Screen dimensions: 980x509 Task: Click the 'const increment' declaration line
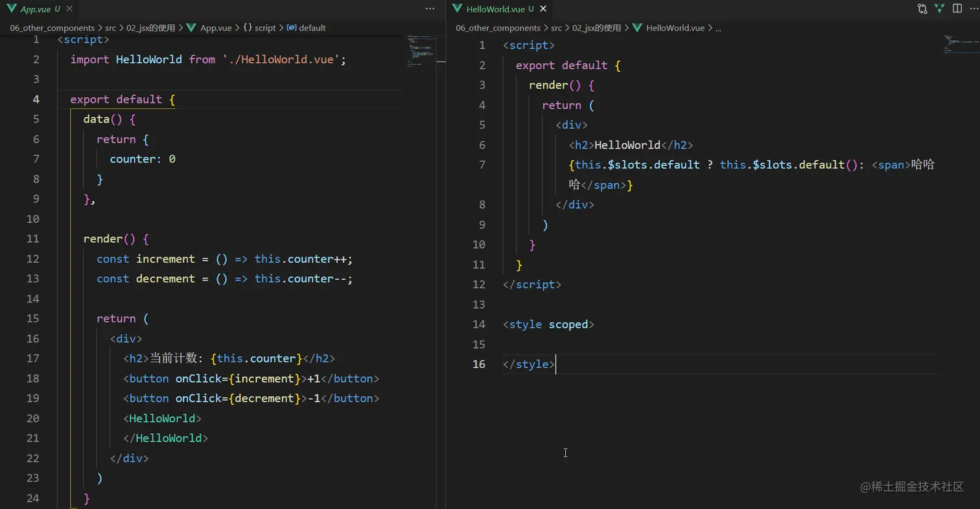(x=225, y=259)
